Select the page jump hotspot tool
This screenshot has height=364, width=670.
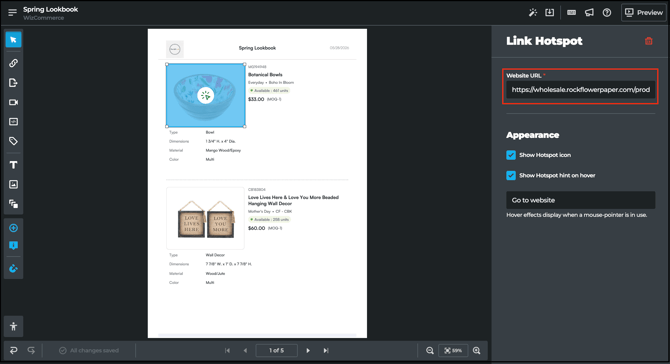(x=13, y=83)
